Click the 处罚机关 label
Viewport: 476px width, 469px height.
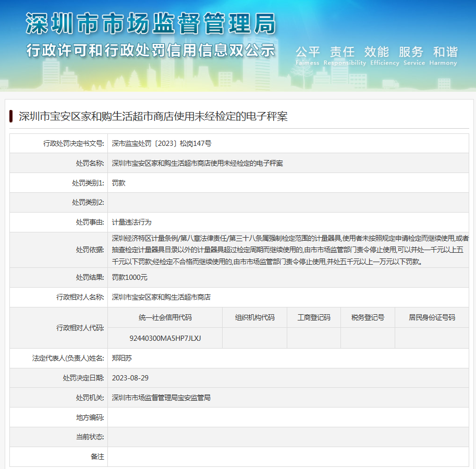pyautogui.click(x=90, y=398)
